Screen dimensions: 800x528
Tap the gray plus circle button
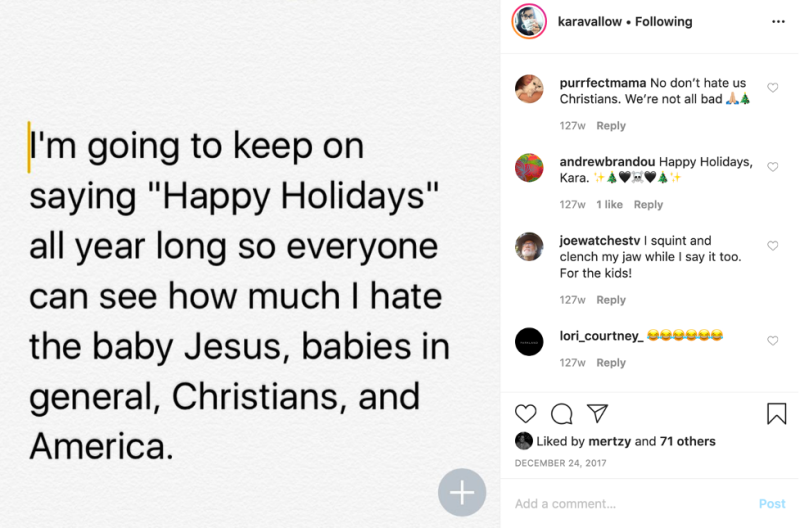(x=462, y=492)
